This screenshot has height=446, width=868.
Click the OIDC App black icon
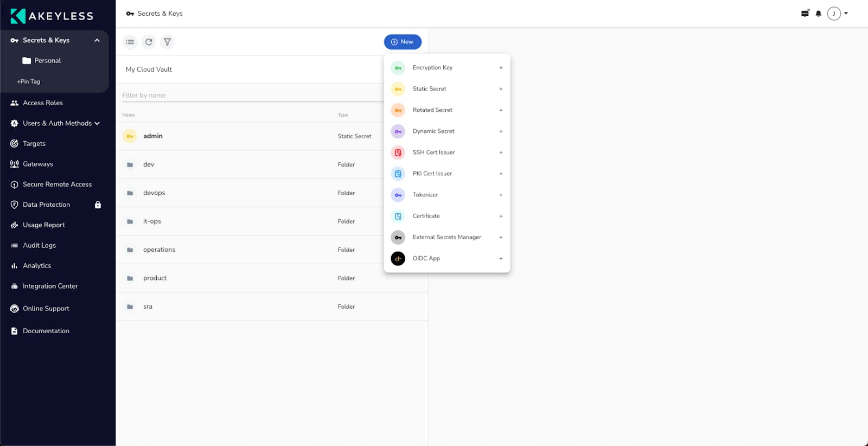tap(398, 259)
